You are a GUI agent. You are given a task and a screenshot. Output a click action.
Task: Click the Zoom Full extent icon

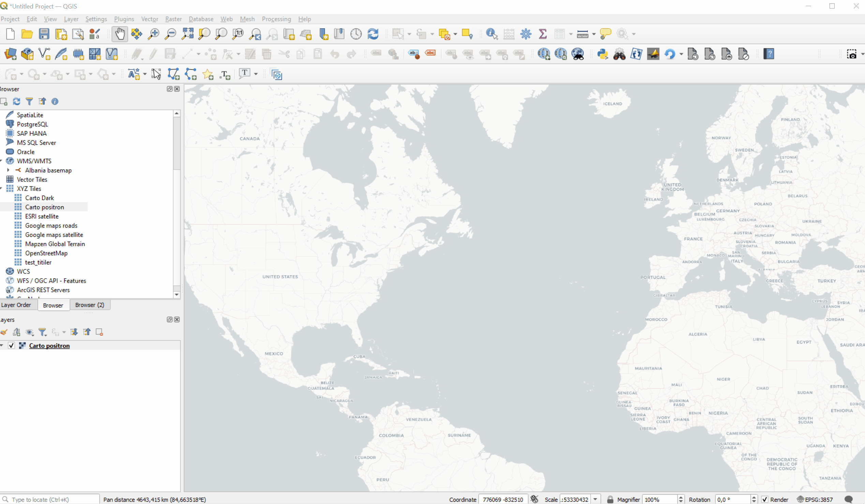[x=188, y=34]
